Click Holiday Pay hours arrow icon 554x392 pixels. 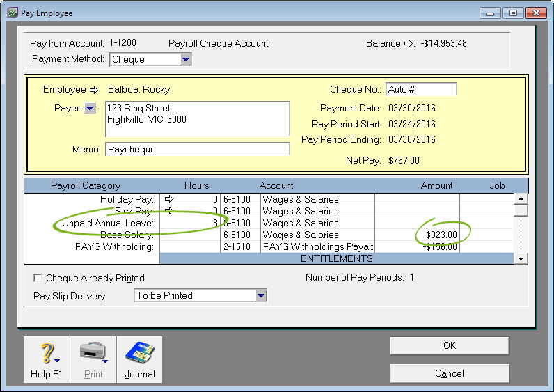pos(169,199)
